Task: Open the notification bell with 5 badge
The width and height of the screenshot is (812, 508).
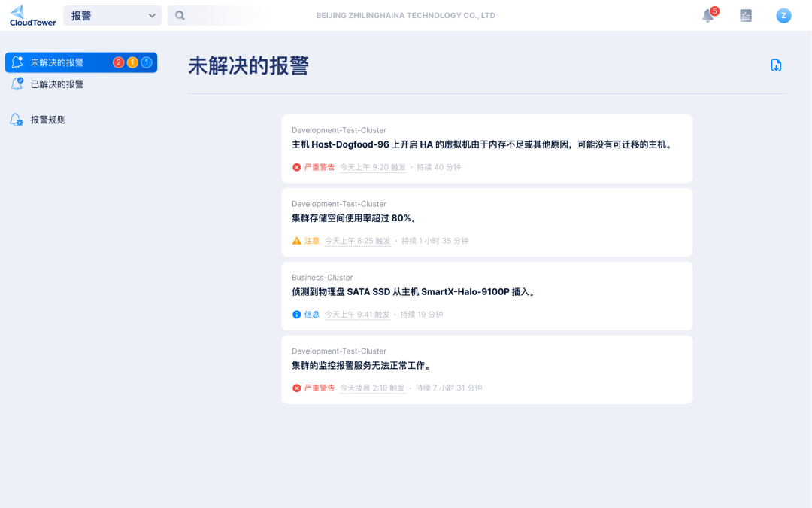Action: coord(708,15)
